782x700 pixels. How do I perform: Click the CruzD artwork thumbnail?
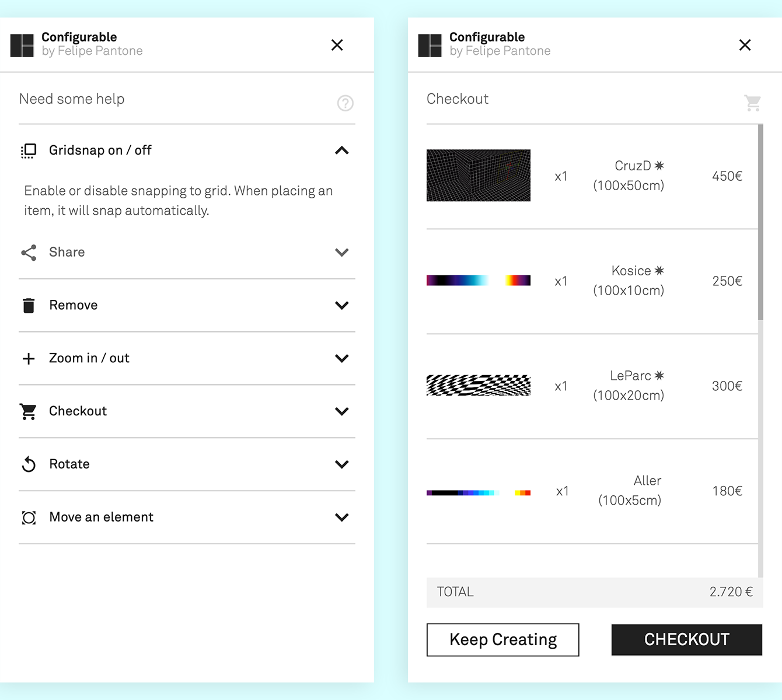pos(478,175)
